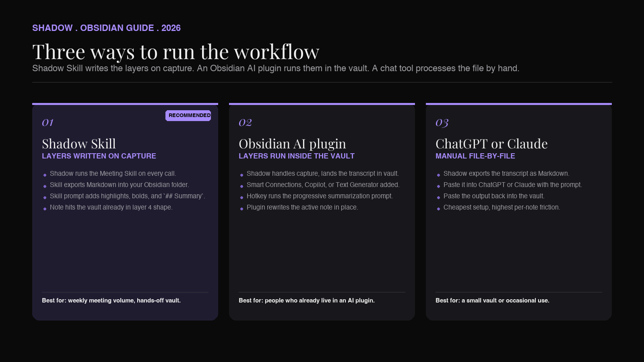Screen dimensions: 644x362
Task: Click the RECOMMENDED badge on Shadow Skill card
Action: [188, 115]
